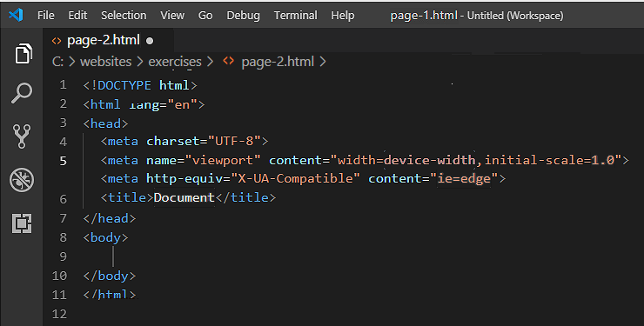The width and height of the screenshot is (644, 326).
Task: Click line number 5 in the gutter
Action: [x=63, y=161]
